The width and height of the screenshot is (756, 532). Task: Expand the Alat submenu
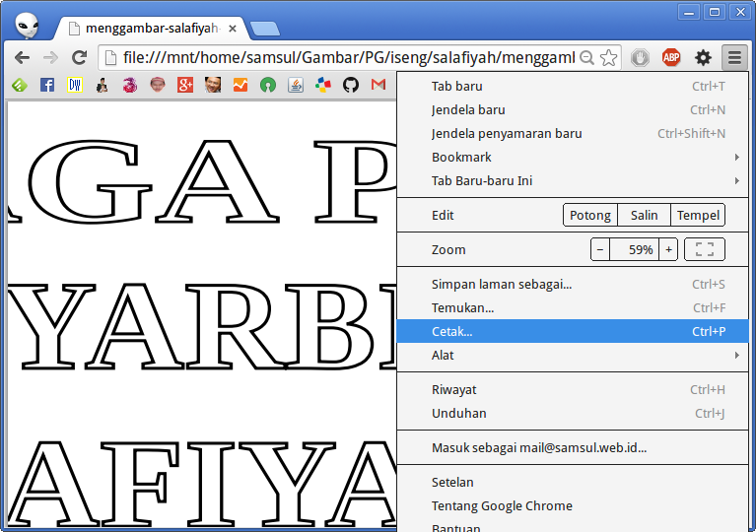point(573,355)
